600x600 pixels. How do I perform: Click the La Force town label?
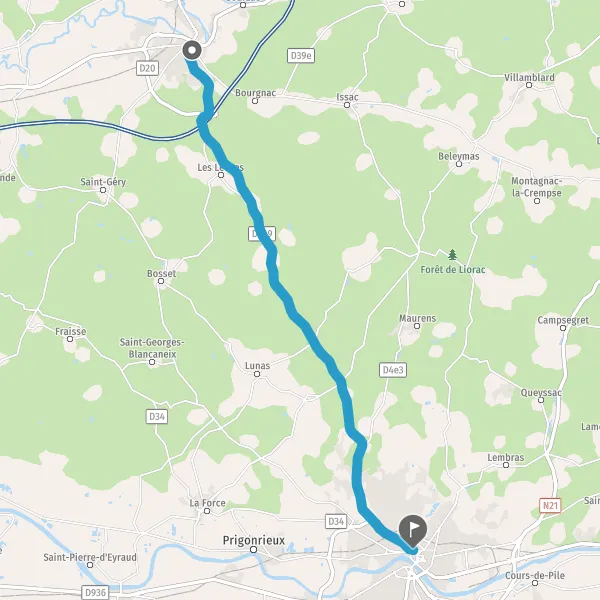(207, 503)
